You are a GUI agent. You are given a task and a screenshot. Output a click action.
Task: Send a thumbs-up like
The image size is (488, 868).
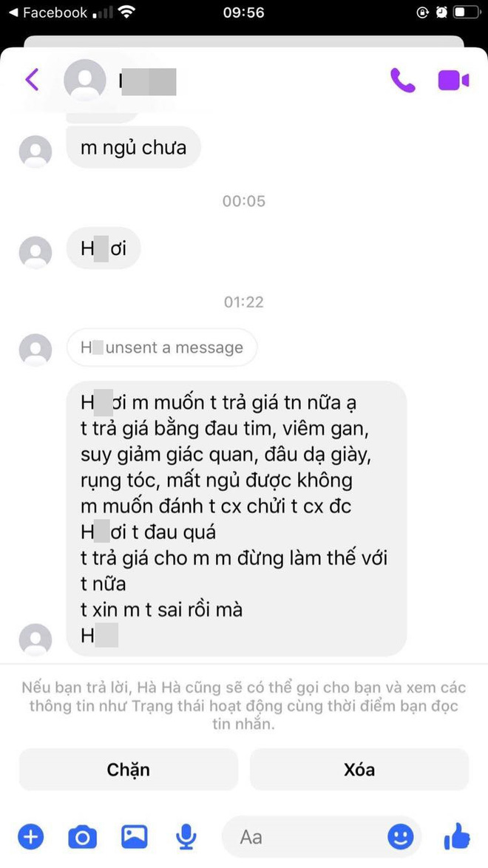(457, 835)
